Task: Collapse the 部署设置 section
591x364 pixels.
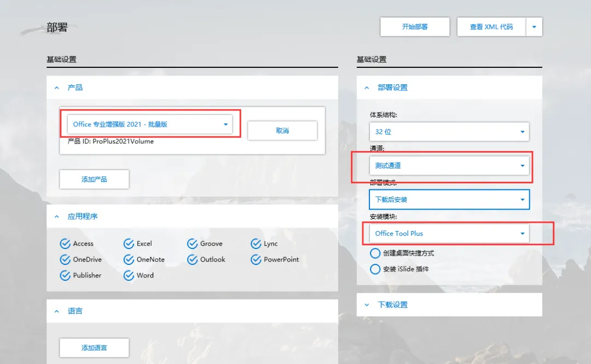Action: (x=367, y=88)
